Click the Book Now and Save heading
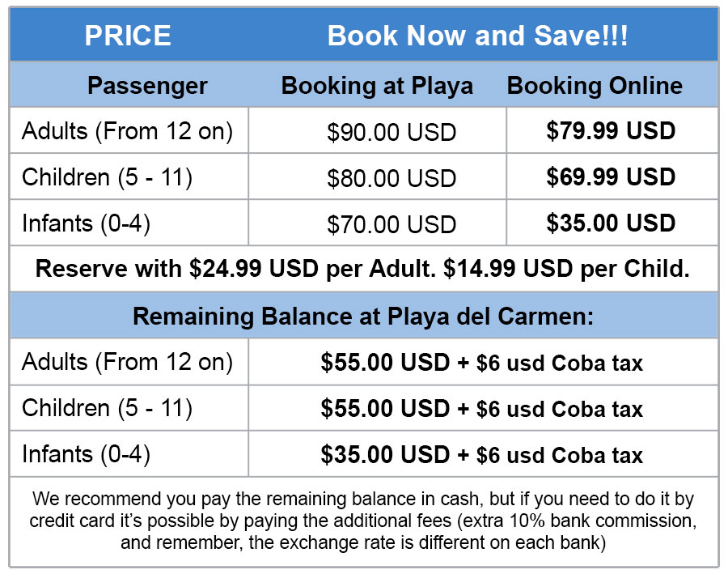Viewport: 728px width, 574px height. (477, 36)
